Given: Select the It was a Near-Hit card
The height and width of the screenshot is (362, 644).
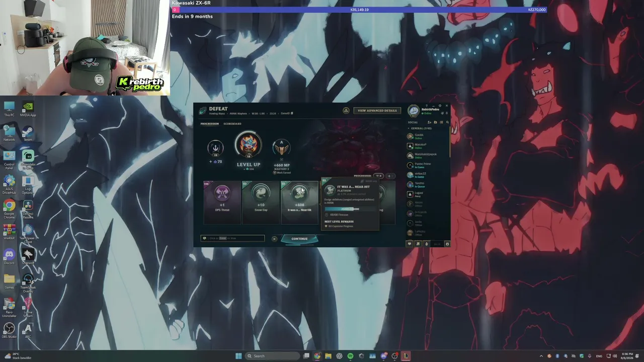Looking at the screenshot, I should point(299,202).
